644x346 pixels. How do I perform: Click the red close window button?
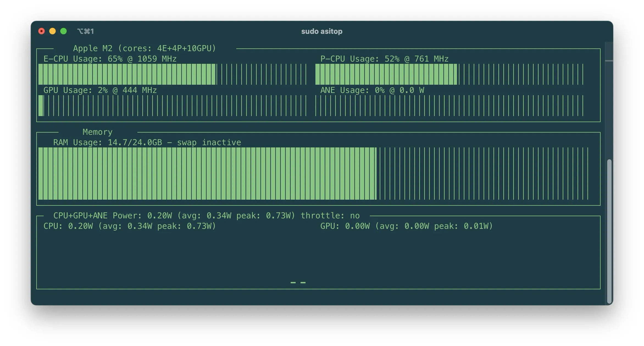(41, 31)
